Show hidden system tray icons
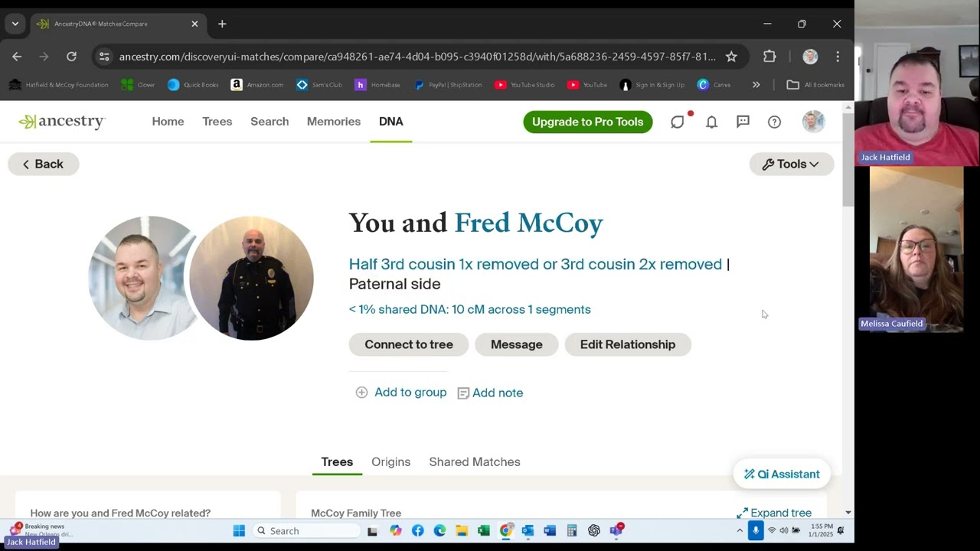This screenshot has width=980, height=551. point(740,531)
